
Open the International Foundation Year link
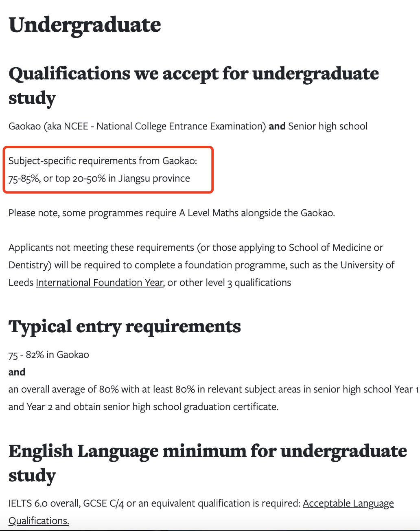pos(100,283)
